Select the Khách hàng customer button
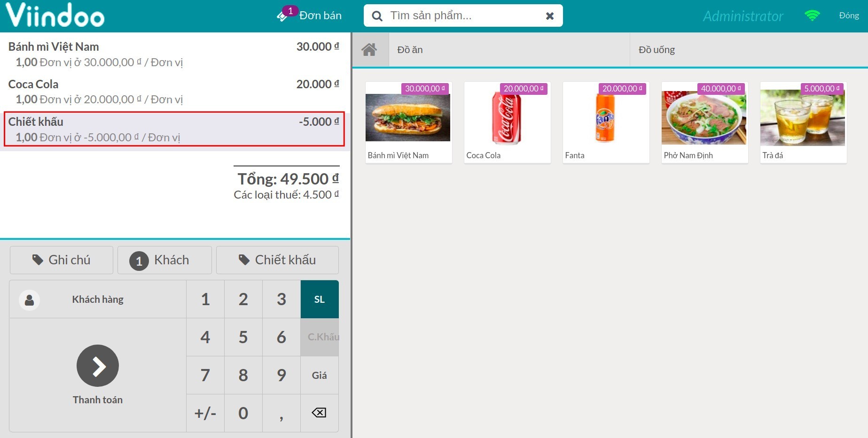This screenshot has width=868, height=438. (x=98, y=300)
